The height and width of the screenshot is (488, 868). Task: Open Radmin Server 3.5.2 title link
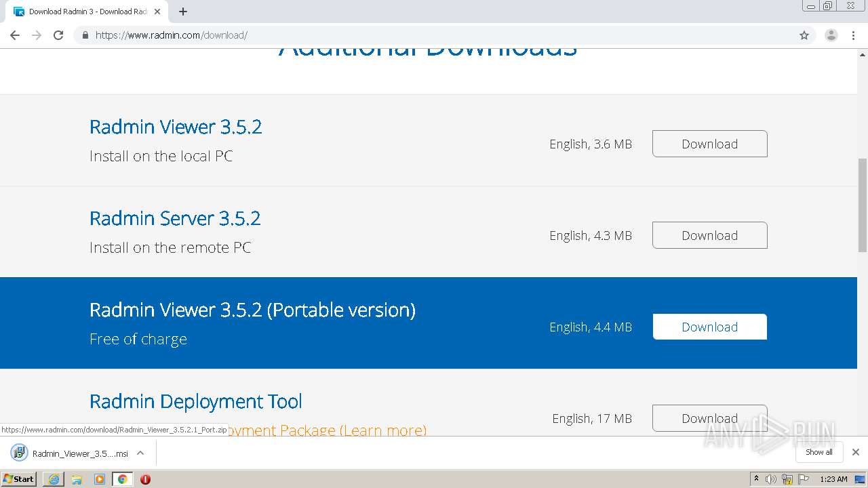click(x=175, y=218)
